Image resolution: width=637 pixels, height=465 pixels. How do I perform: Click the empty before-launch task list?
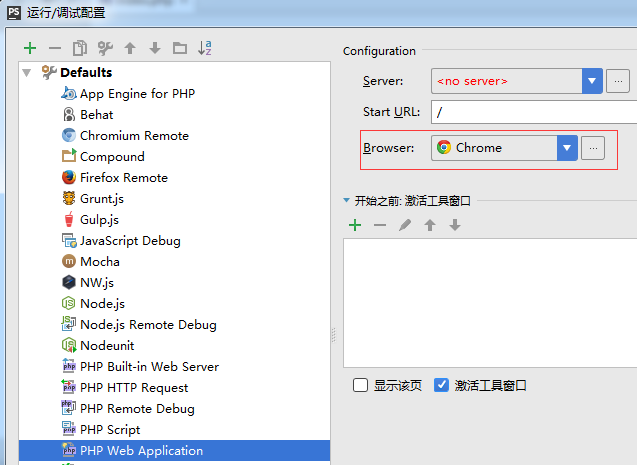click(490, 303)
